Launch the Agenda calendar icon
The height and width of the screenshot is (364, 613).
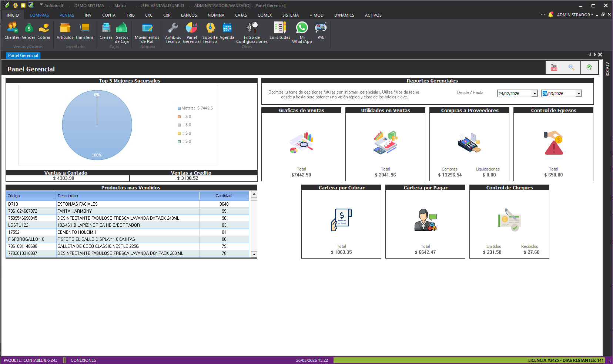(x=227, y=28)
